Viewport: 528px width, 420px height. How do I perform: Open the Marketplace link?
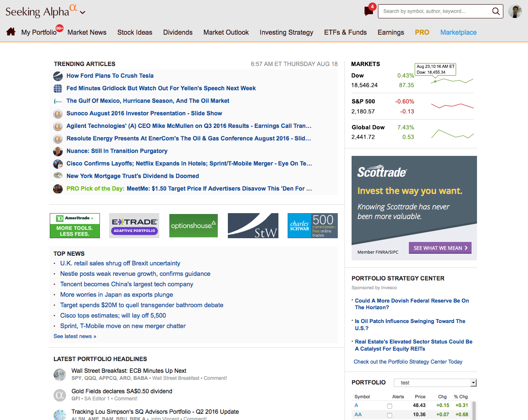(x=459, y=32)
